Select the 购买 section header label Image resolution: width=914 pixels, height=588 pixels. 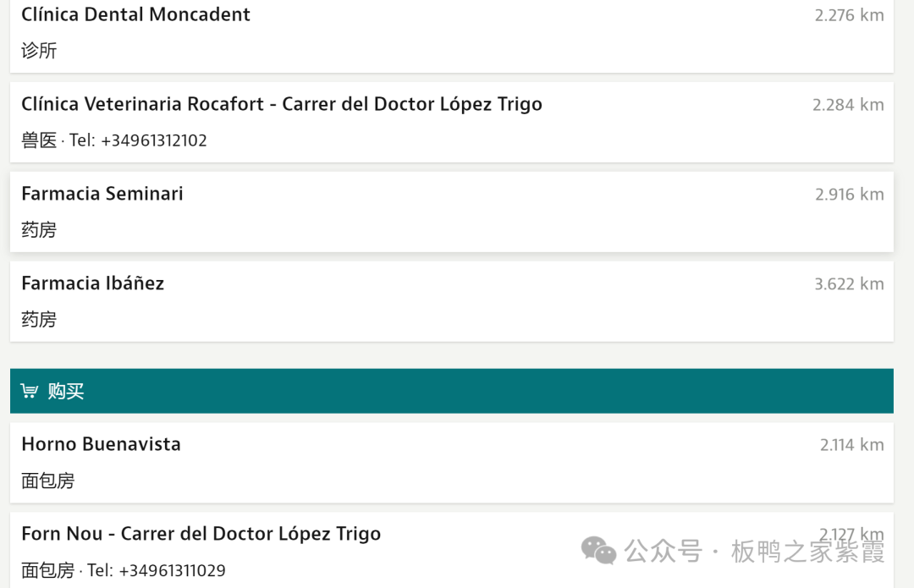tap(66, 391)
